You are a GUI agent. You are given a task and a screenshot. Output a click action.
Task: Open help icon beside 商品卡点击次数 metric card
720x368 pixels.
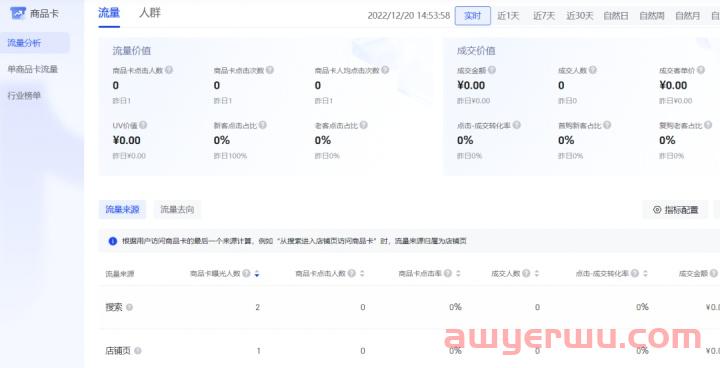pos(270,70)
